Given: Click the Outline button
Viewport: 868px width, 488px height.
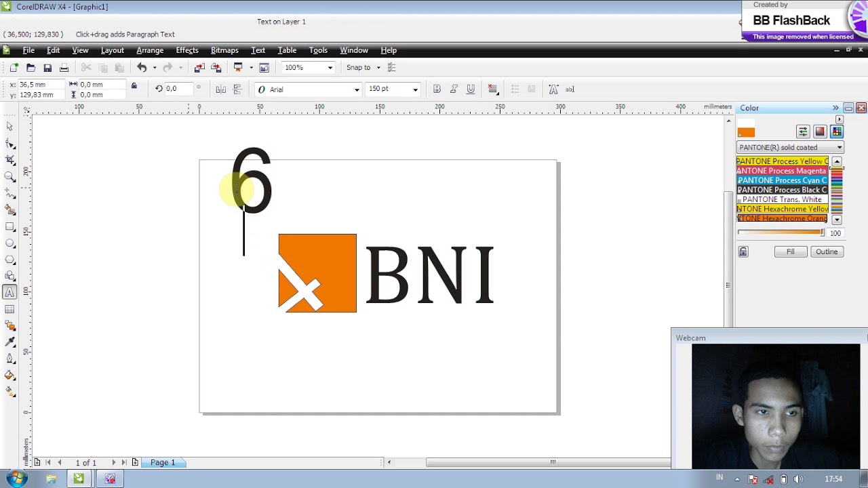Looking at the screenshot, I should (x=827, y=251).
